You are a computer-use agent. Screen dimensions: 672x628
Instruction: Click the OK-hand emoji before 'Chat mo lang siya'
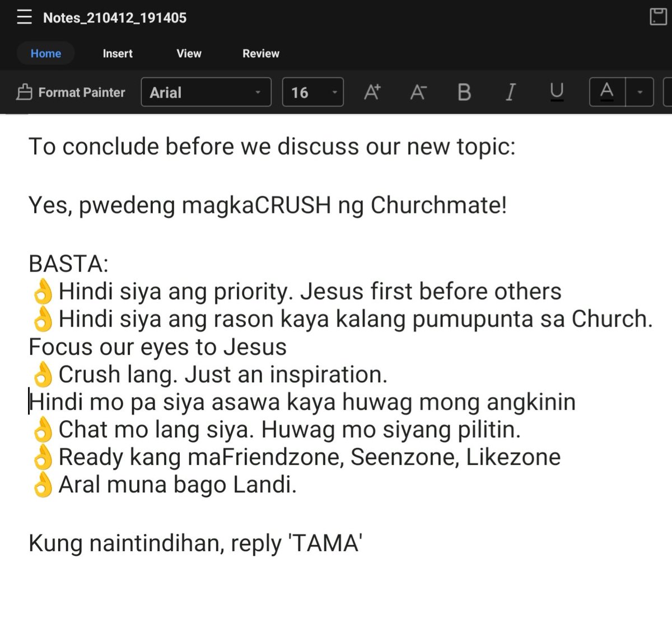pos(43,430)
